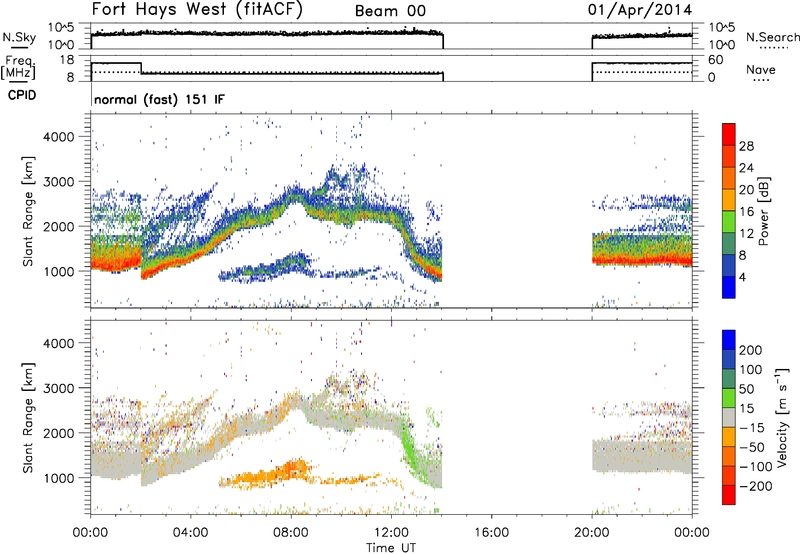Click the date "01/Apr/2014"
Screen dimensions: 800x554
click(640, 10)
